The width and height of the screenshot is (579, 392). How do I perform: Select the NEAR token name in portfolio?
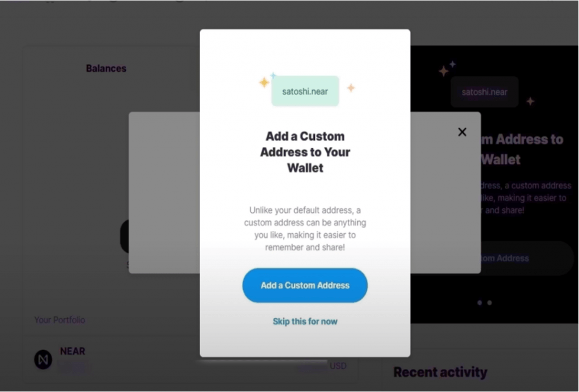(x=73, y=351)
